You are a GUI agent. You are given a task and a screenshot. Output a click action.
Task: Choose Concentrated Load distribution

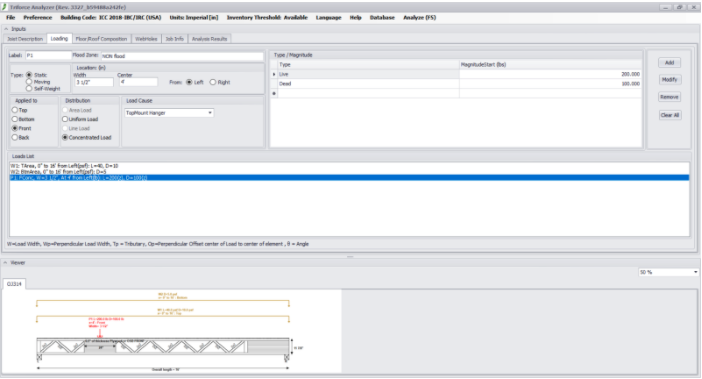point(65,137)
